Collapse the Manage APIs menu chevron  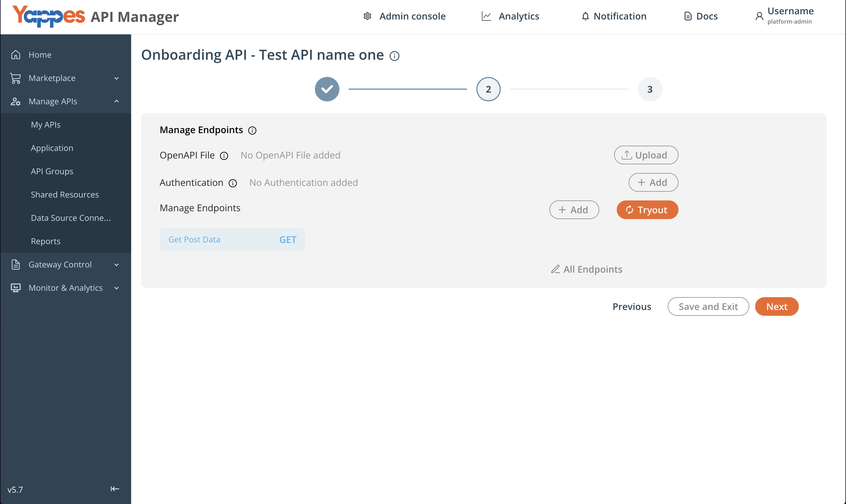coord(117,101)
